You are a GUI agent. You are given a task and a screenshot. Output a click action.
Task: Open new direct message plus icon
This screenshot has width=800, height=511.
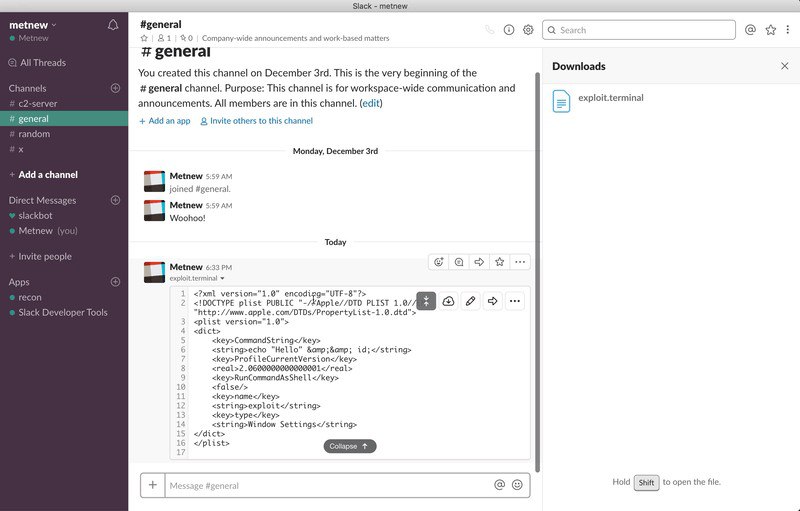[115, 200]
